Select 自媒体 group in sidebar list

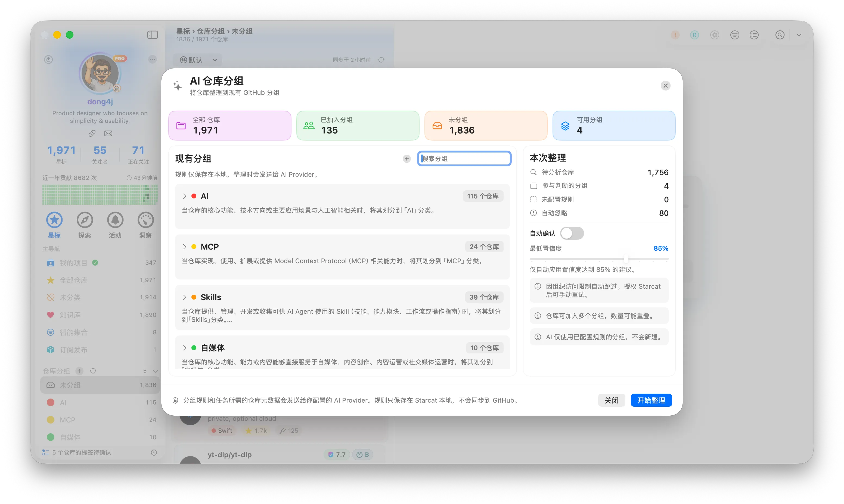100,437
